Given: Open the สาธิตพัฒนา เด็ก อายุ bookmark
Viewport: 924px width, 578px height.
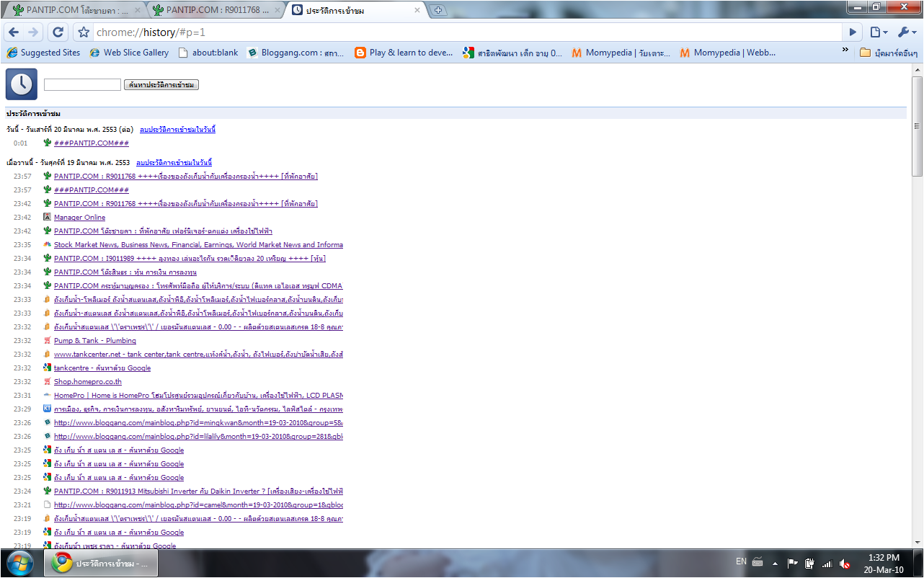Looking at the screenshot, I should (512, 53).
